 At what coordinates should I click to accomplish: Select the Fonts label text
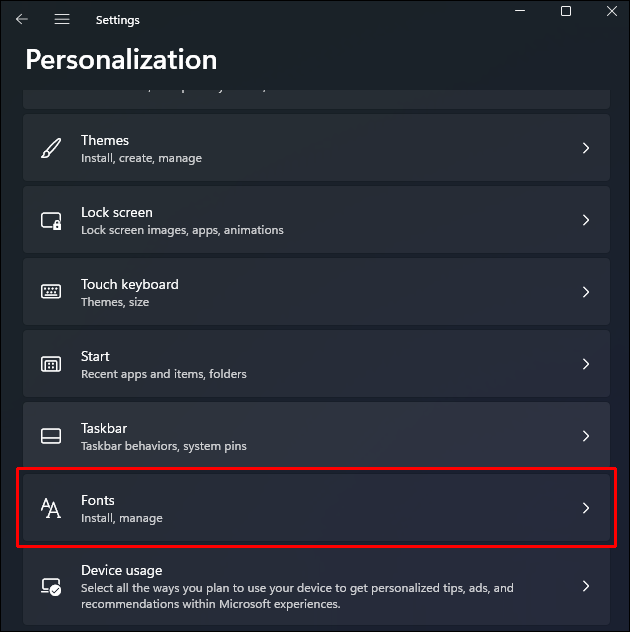98,500
